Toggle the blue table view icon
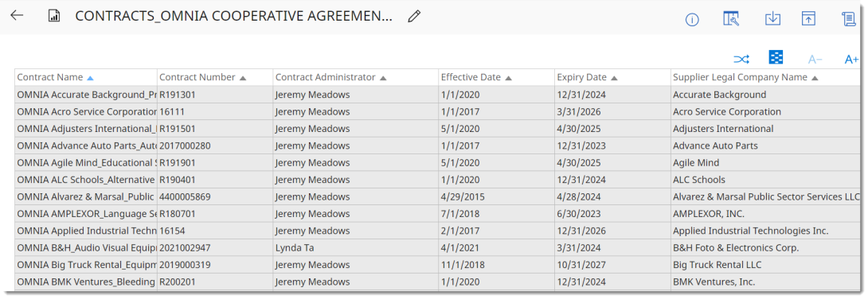Viewport: 868px width, 299px height. tap(776, 57)
